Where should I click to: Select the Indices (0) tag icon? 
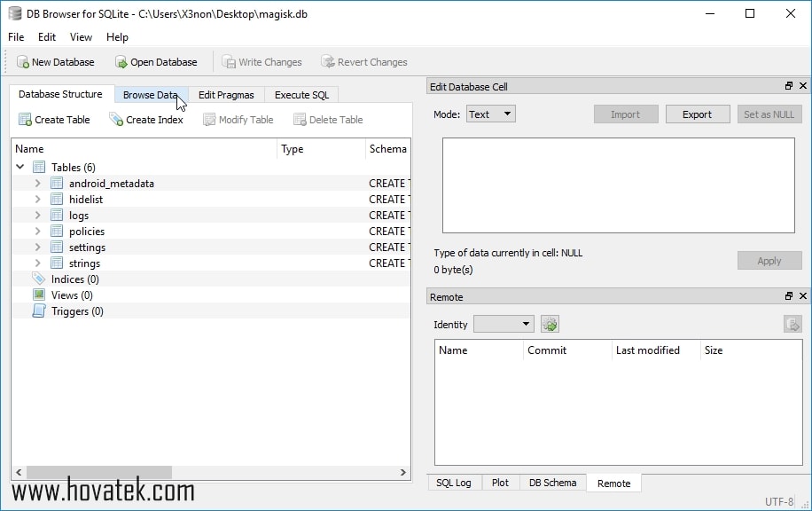coord(39,279)
